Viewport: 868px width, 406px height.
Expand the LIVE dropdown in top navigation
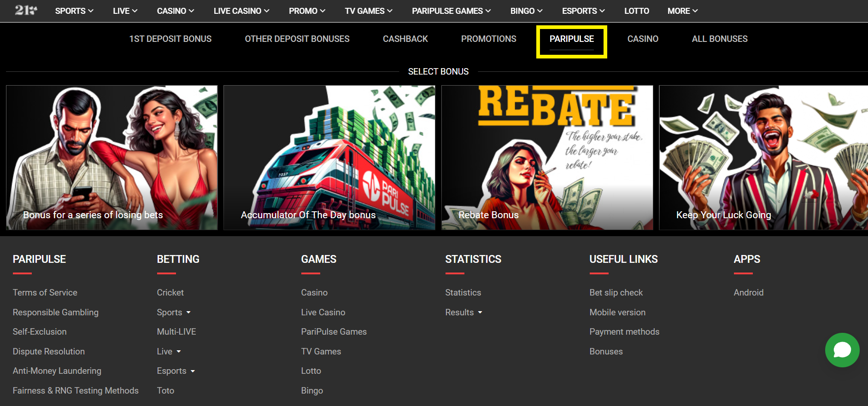(x=125, y=11)
